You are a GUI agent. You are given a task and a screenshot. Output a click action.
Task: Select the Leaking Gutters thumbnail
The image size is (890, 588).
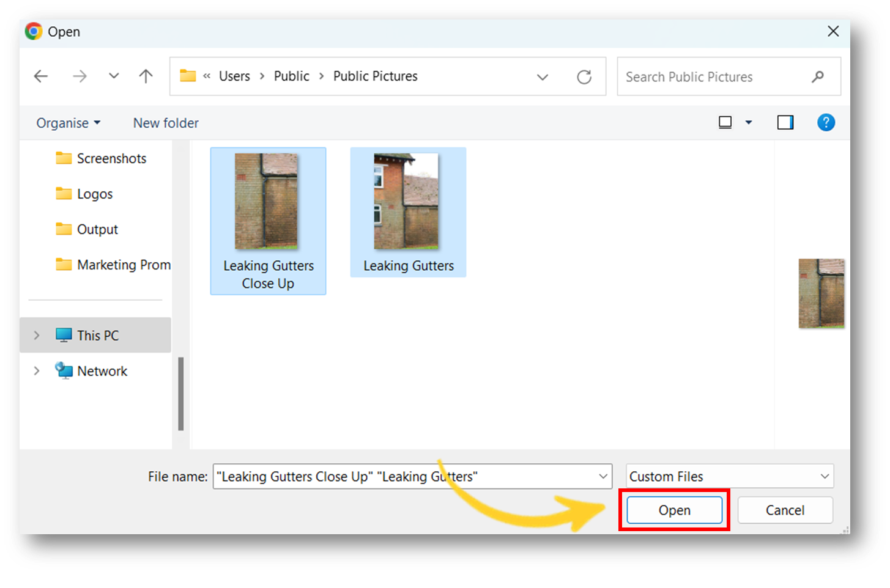pos(408,202)
